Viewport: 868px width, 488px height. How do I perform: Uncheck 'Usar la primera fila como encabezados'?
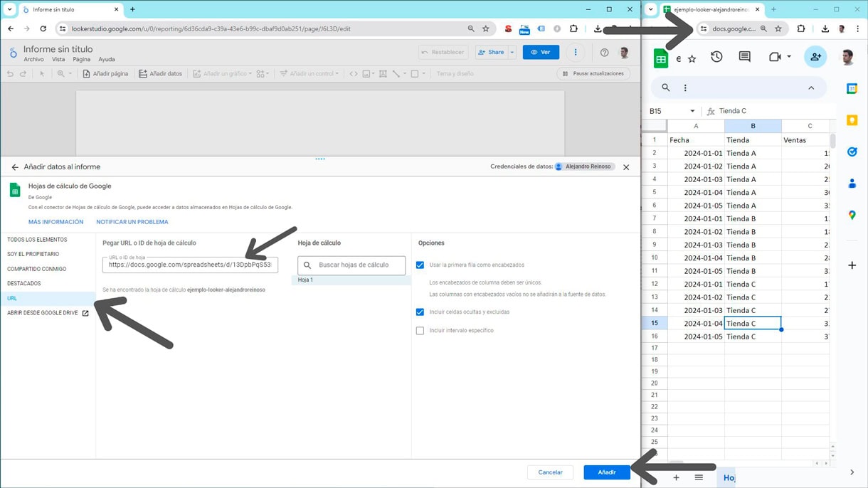click(x=419, y=264)
